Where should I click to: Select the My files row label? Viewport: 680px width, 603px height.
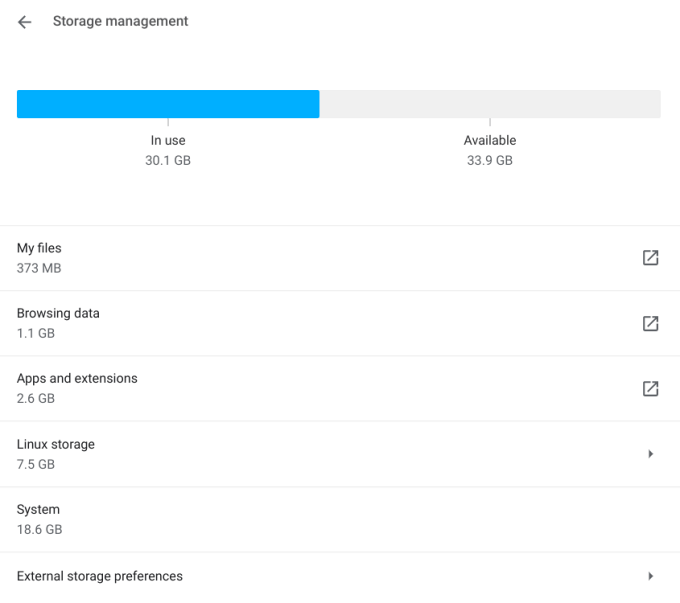point(39,248)
